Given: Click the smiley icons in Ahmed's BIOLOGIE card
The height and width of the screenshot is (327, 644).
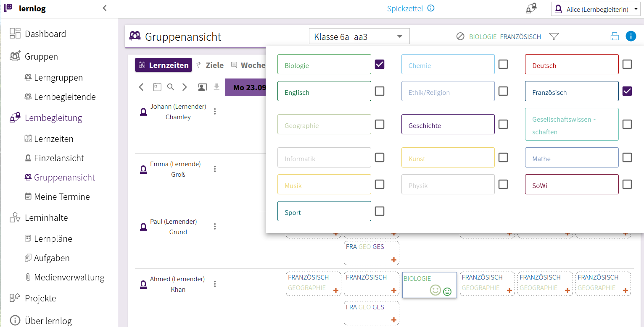Looking at the screenshot, I should tap(441, 290).
